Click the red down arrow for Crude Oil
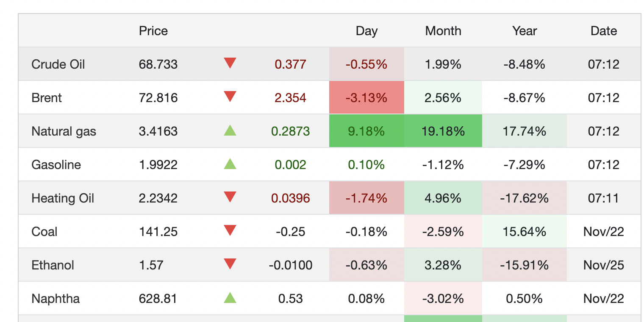The width and height of the screenshot is (644, 322). (x=230, y=64)
